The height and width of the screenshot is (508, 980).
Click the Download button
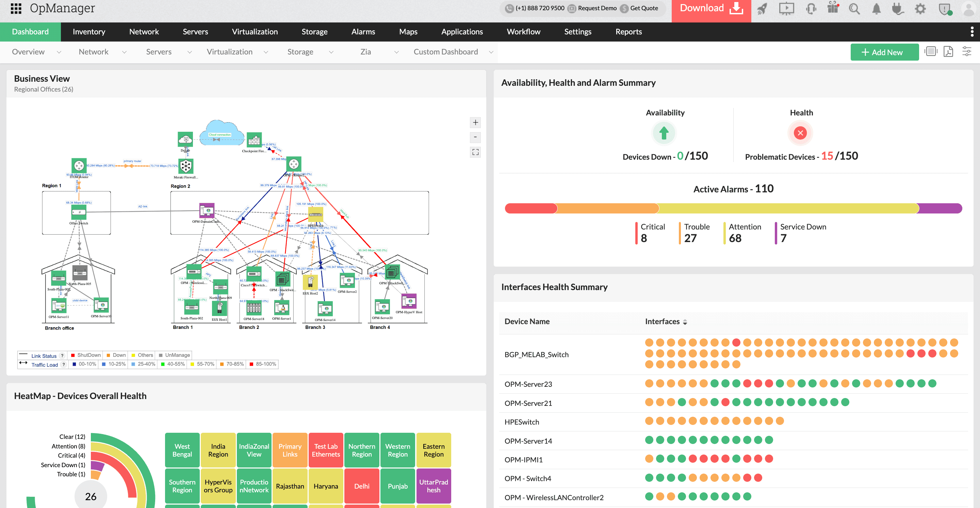pyautogui.click(x=711, y=10)
